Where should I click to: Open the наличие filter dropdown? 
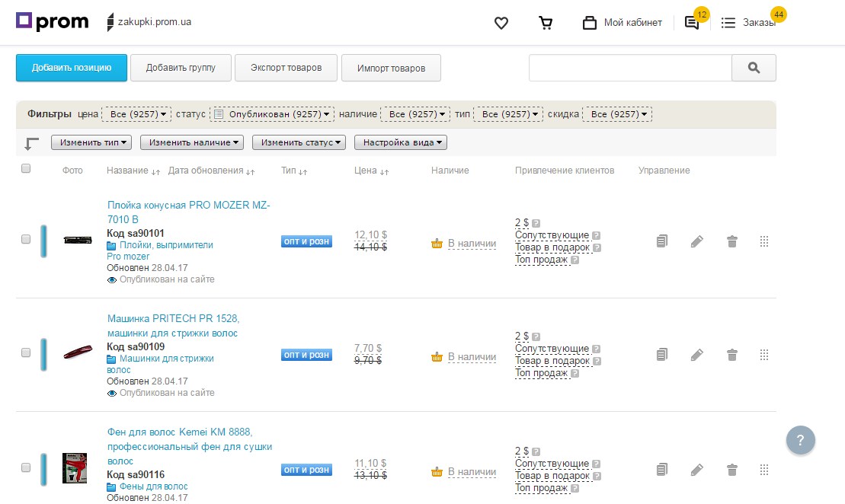click(x=415, y=114)
